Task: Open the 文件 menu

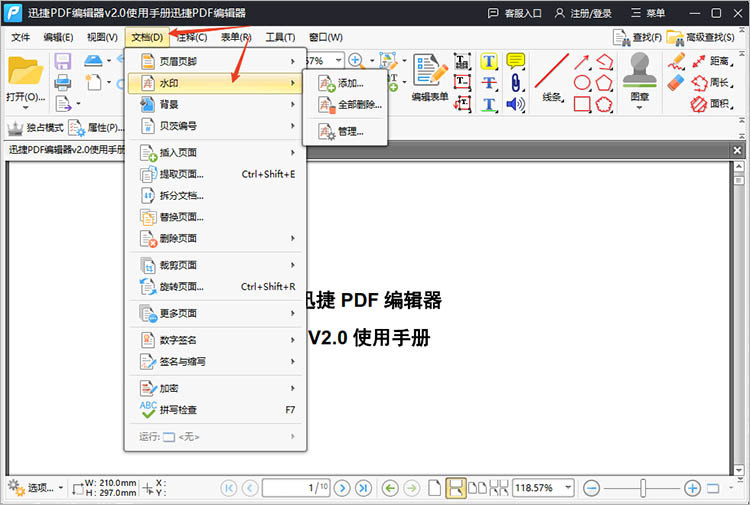Action: click(20, 37)
